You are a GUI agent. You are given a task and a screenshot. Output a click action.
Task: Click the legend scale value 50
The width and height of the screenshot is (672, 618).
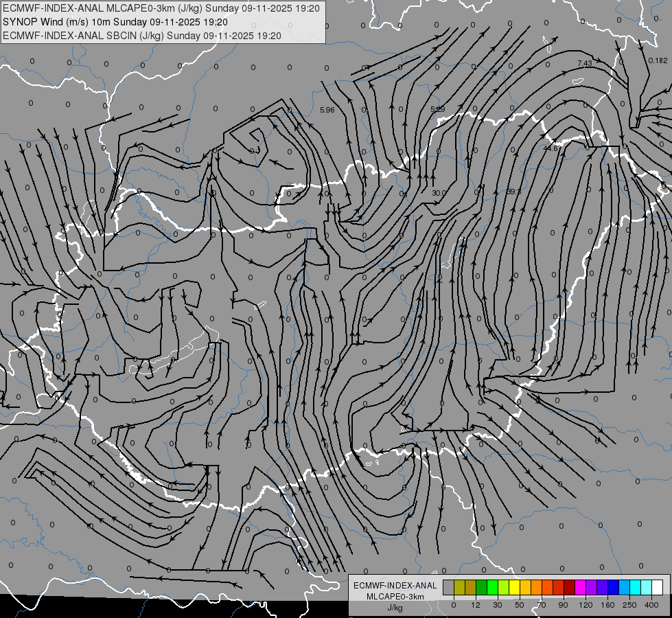click(520, 605)
